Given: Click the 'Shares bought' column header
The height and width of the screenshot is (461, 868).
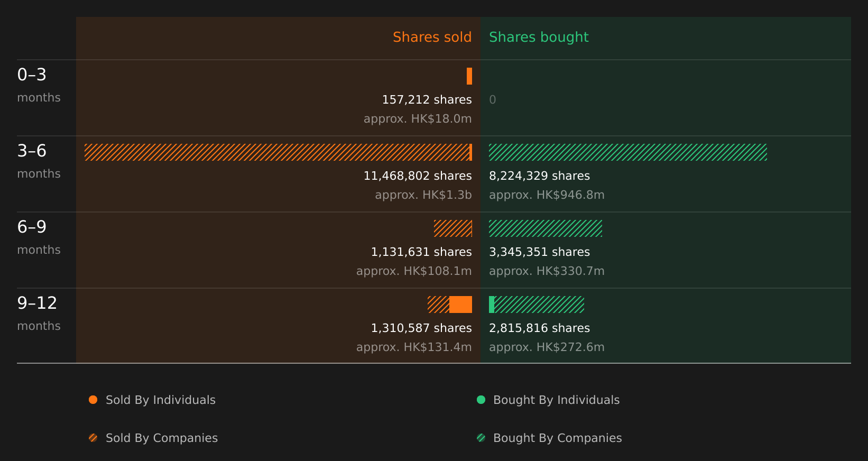Looking at the screenshot, I should (539, 37).
